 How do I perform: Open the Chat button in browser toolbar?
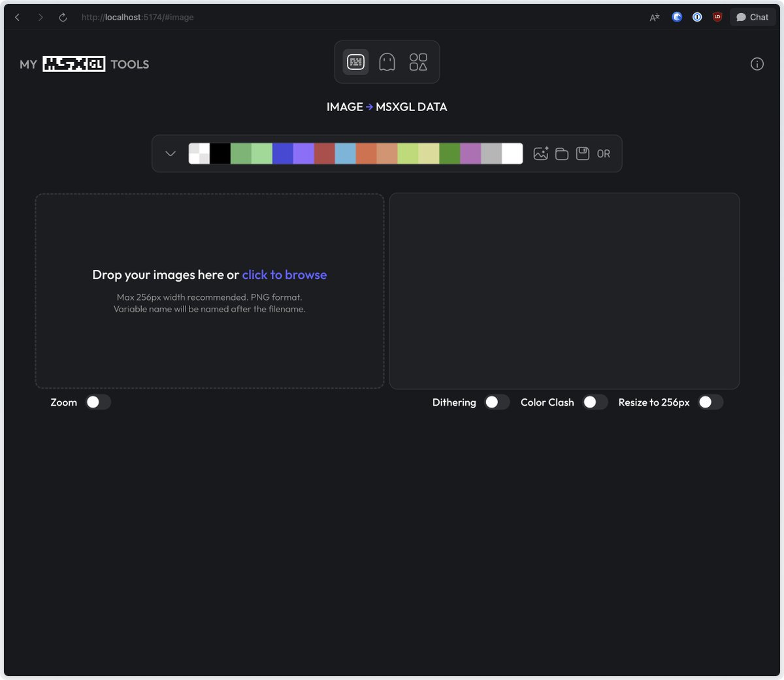(753, 18)
